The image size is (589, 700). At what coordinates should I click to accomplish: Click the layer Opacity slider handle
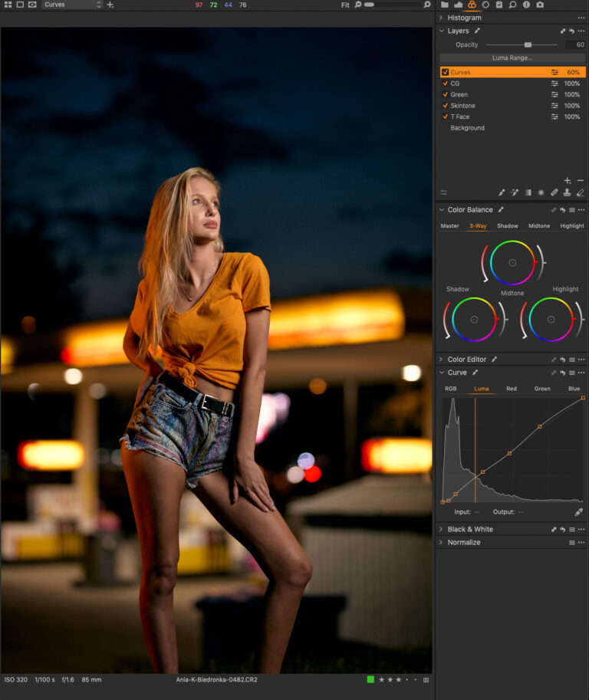(x=528, y=44)
